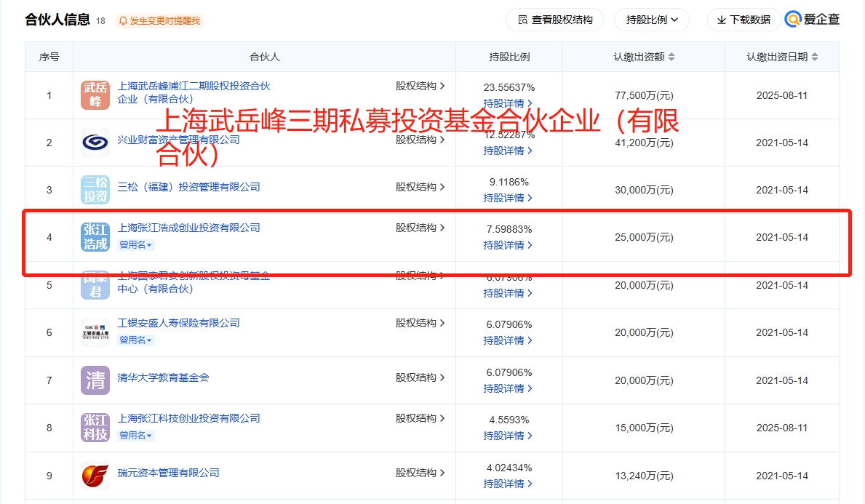Open 三松（福建）投资管理有限公司 link

188,187
